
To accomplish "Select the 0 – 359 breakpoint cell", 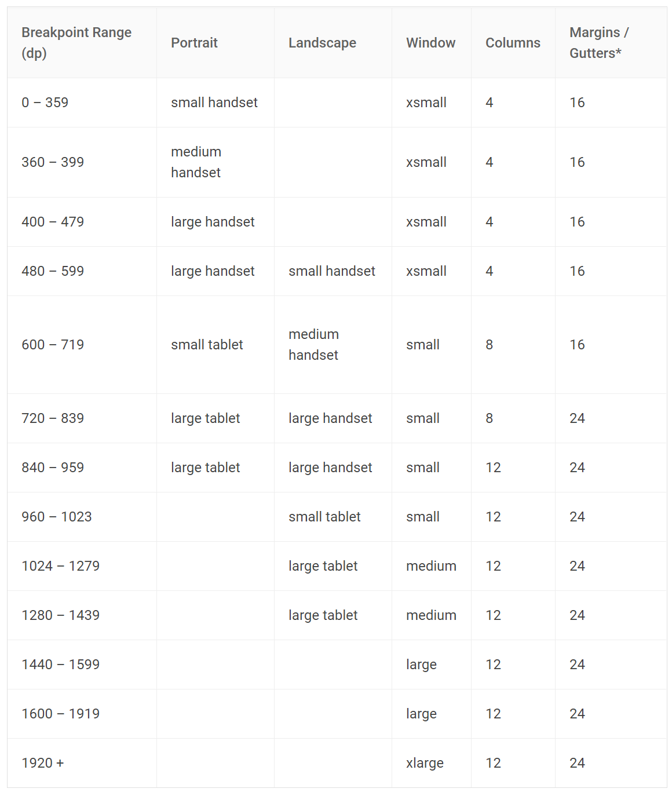I will tap(82, 103).
